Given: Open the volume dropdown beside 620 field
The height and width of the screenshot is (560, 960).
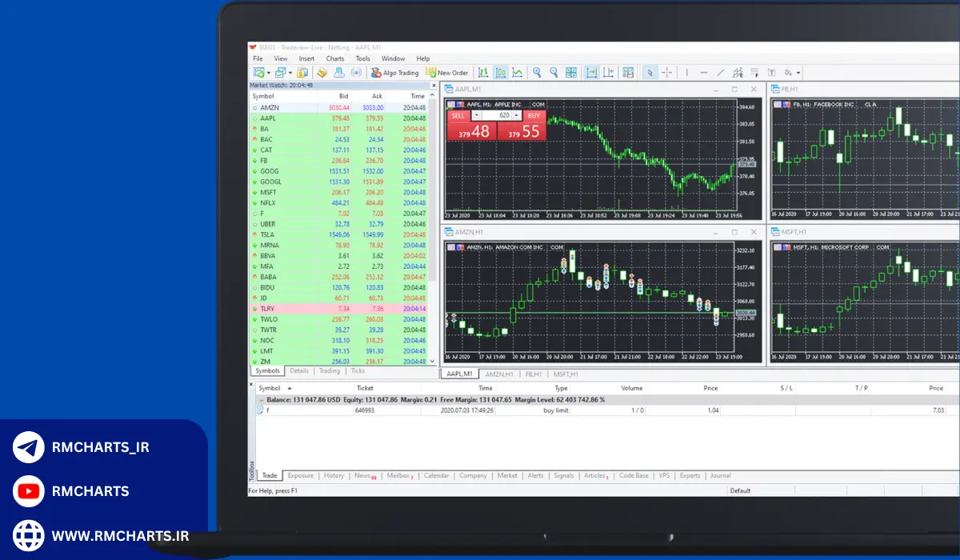Looking at the screenshot, I should (516, 115).
